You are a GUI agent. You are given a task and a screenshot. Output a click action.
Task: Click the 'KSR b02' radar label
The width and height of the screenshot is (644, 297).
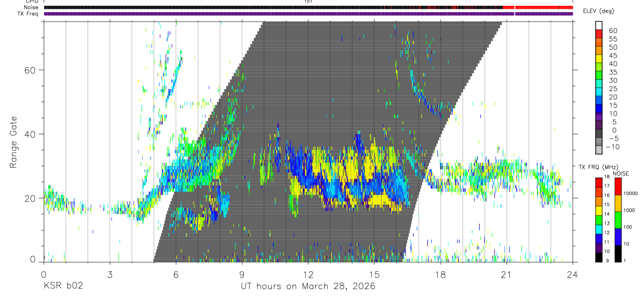63,287
